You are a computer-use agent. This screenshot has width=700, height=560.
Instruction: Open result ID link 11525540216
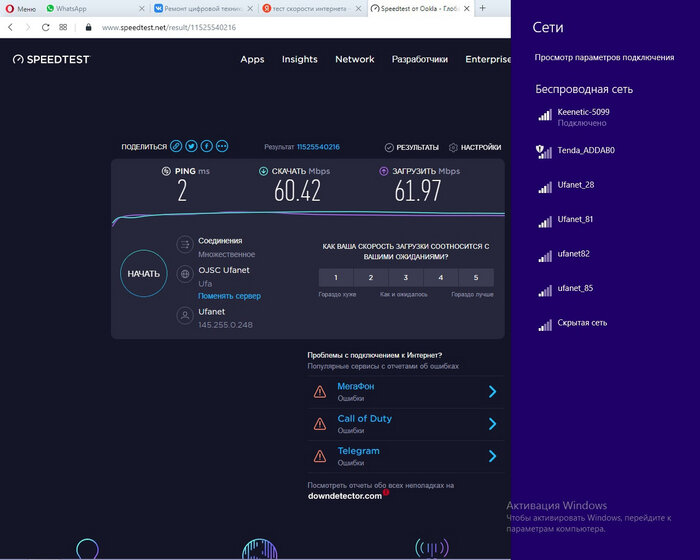pos(318,147)
